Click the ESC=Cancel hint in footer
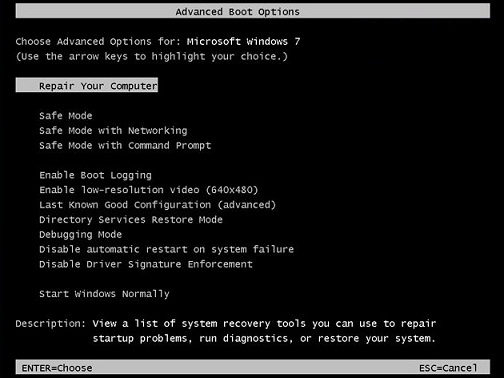The width and height of the screenshot is (504, 378). [448, 368]
